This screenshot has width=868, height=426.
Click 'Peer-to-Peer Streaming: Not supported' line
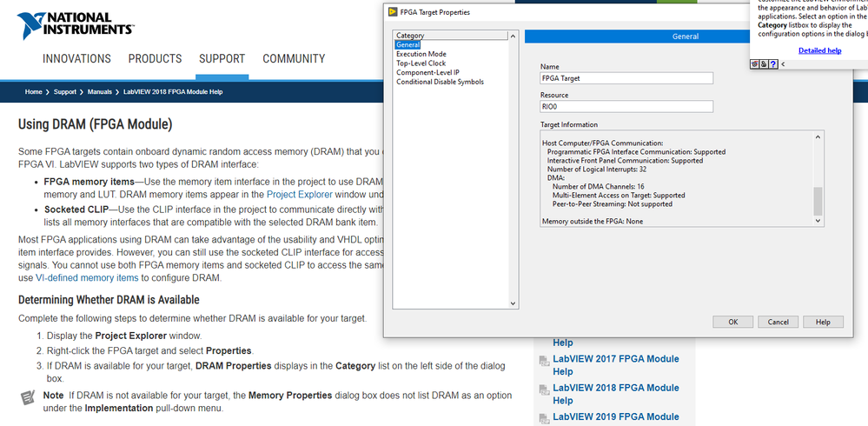(613, 203)
